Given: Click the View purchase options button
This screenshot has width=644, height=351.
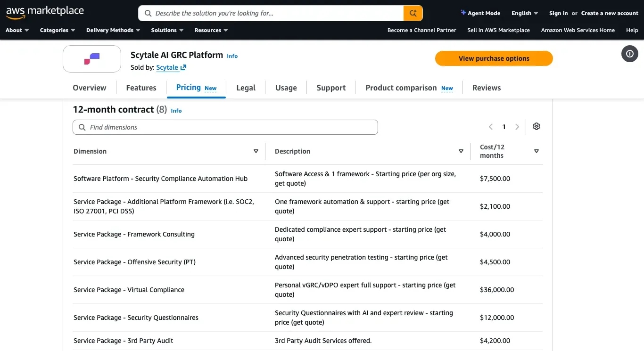Looking at the screenshot, I should coord(494,58).
